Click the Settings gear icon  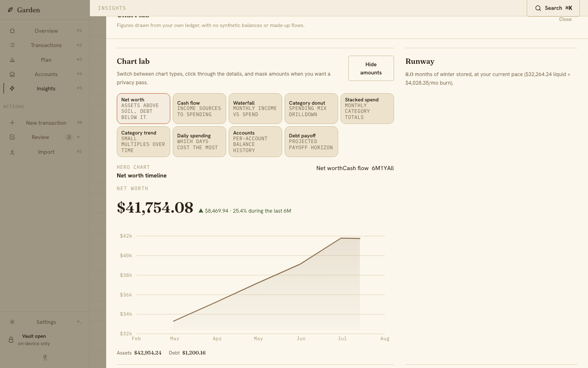pyautogui.click(x=12, y=322)
